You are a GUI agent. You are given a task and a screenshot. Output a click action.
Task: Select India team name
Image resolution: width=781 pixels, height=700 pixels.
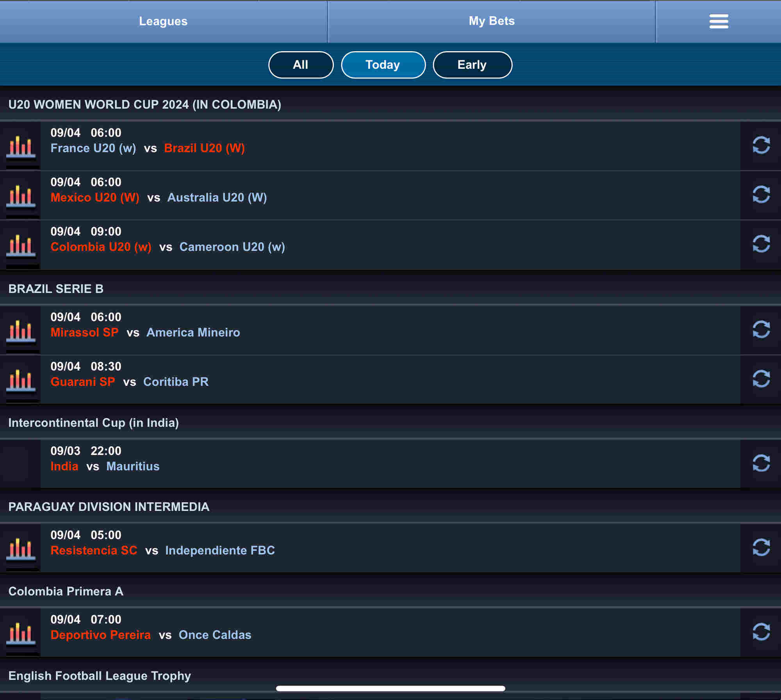pyautogui.click(x=64, y=466)
